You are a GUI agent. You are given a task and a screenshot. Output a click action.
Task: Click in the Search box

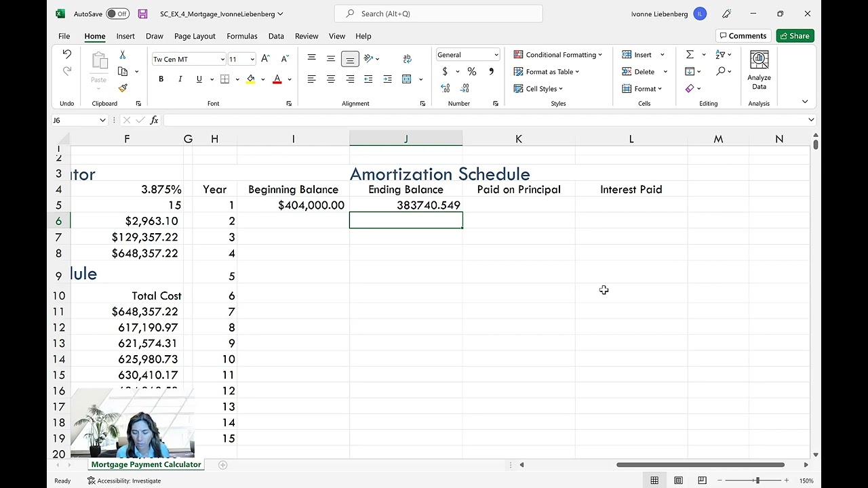tap(438, 14)
